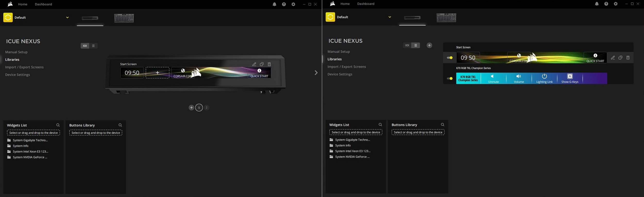Open Device Settings in left window sidebar
644x197 pixels.
[x=18, y=75]
